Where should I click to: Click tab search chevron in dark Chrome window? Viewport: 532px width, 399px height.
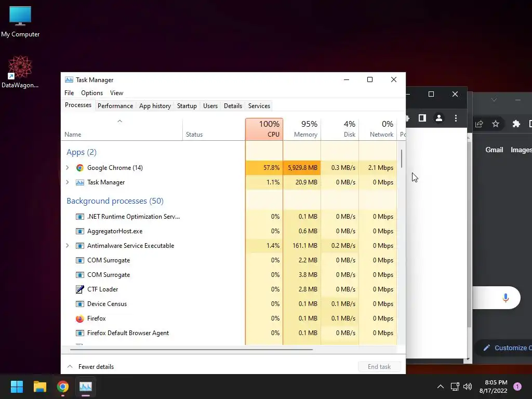coord(494,99)
